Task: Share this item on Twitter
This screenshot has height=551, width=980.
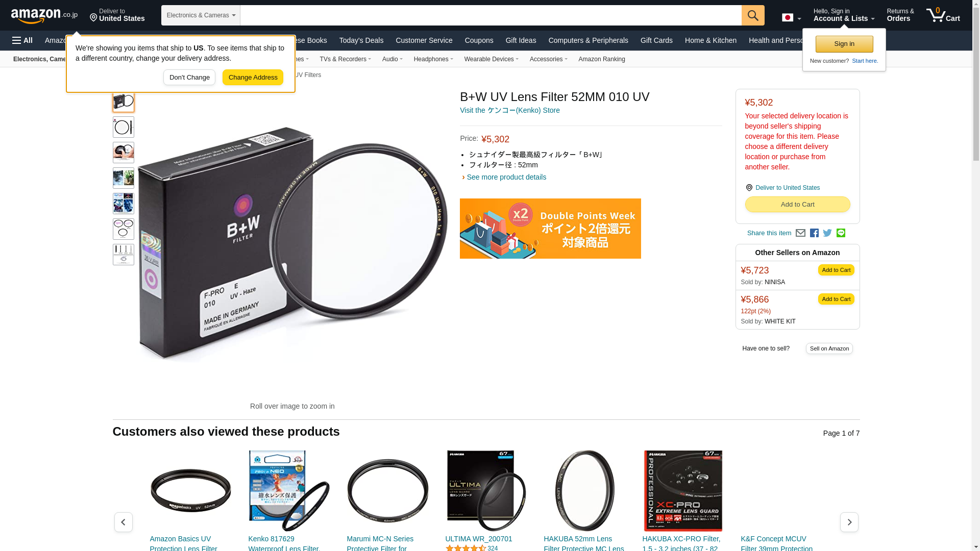Action: tap(827, 233)
